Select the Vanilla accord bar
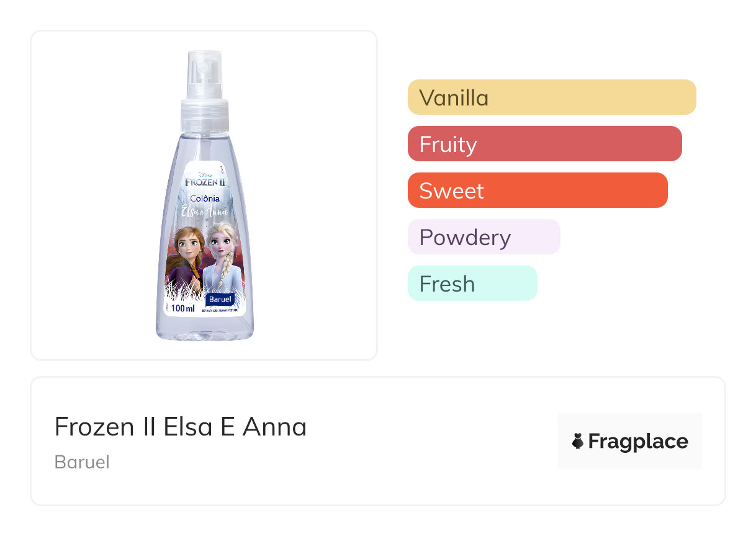This screenshot has width=756, height=536. coord(551,97)
